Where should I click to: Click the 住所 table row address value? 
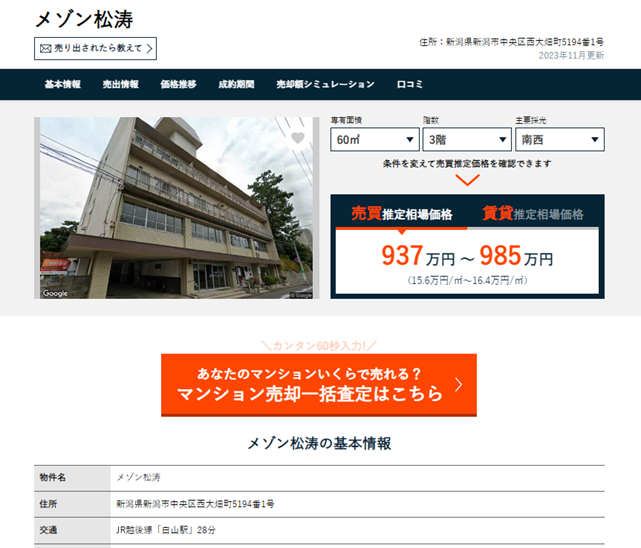click(x=195, y=504)
